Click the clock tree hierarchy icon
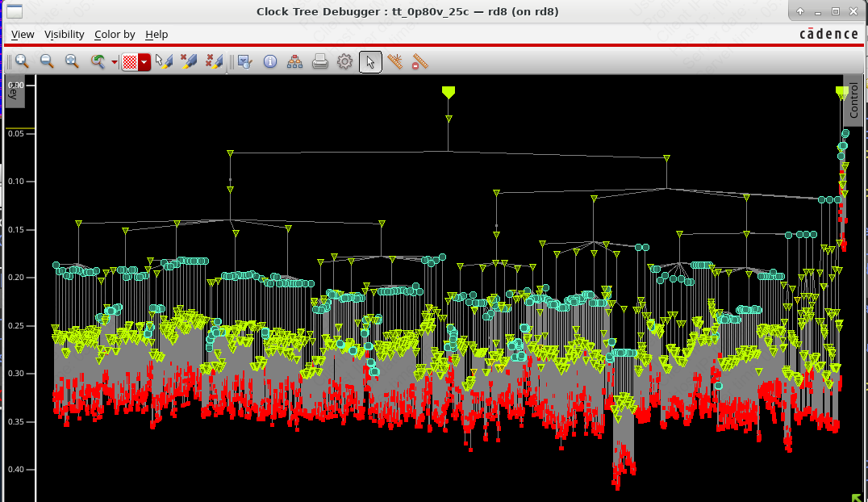This screenshot has height=502, width=868. pos(295,61)
